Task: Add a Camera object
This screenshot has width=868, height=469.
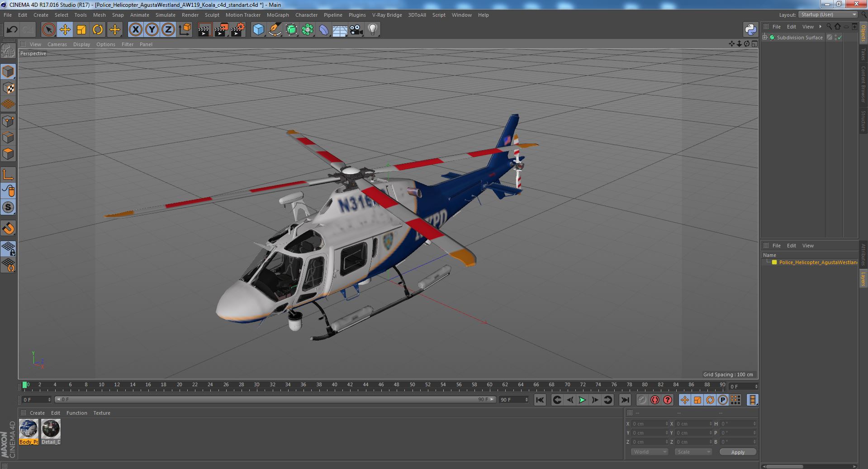Action: 356,30
